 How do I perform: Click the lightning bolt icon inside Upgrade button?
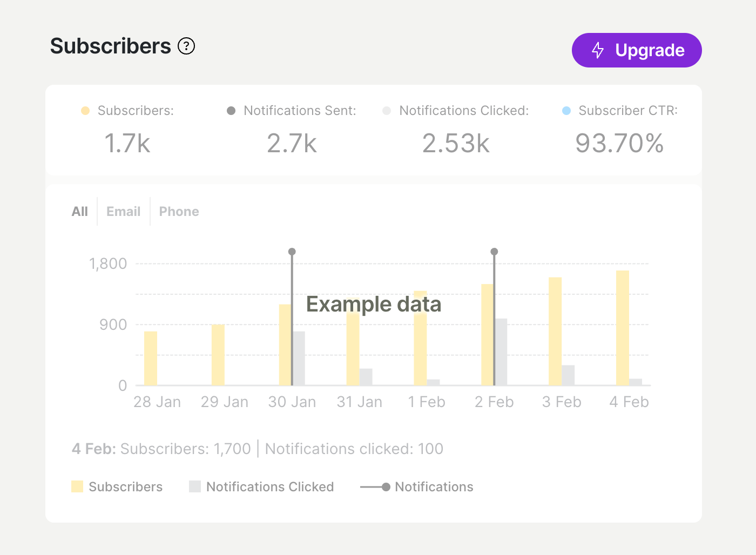[597, 50]
